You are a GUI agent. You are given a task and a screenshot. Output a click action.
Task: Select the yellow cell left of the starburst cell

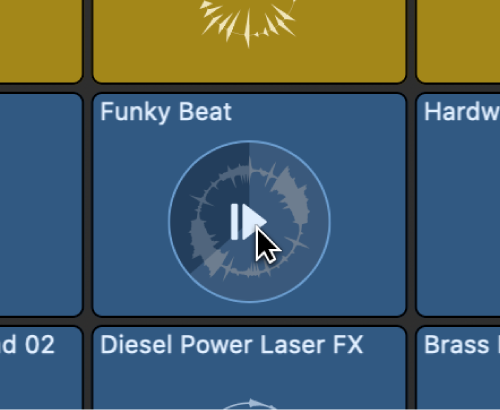tap(41, 41)
